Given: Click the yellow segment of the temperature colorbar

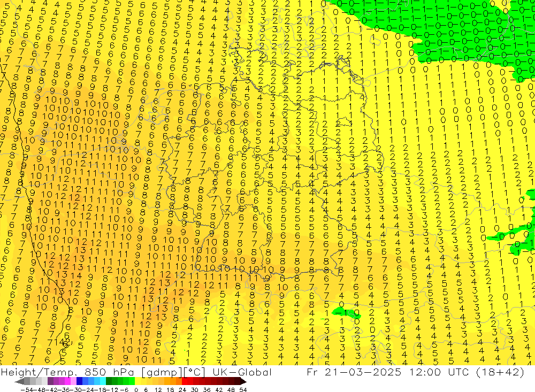Looking at the screenshot, I should pos(138,381).
